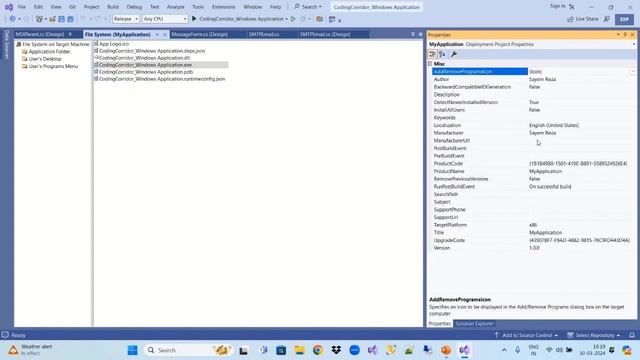
Task: Click the active Visual Studio taskbar icon
Action: [464, 350]
